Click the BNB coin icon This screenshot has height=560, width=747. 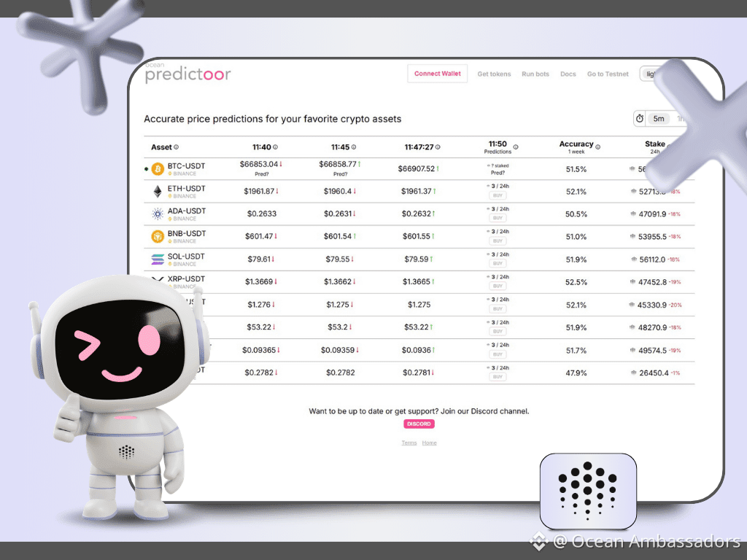tap(158, 236)
